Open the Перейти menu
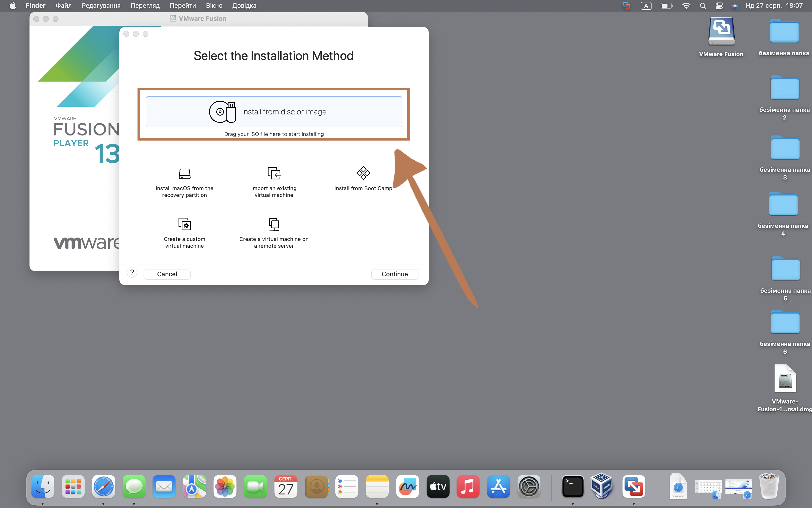 [x=182, y=5]
